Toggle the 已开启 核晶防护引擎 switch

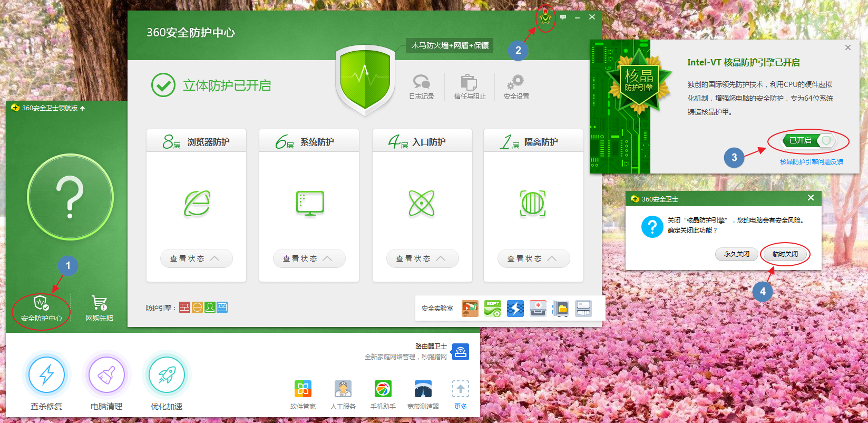click(809, 141)
